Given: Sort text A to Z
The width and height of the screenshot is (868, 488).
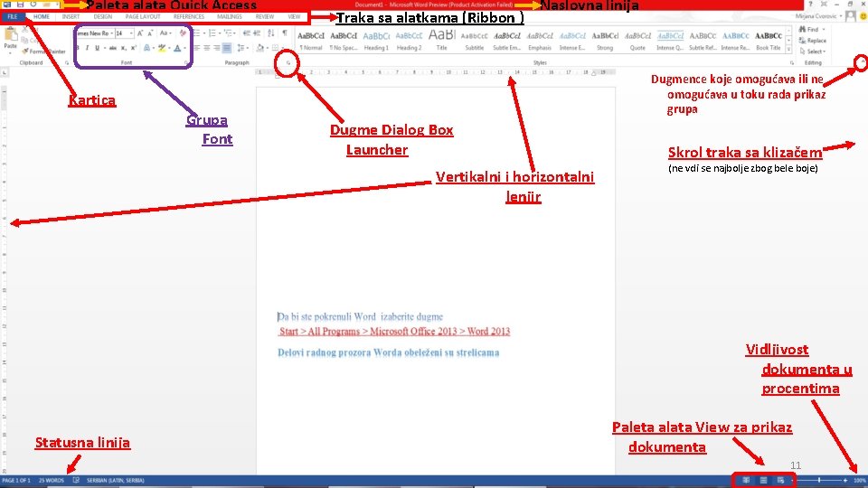Looking at the screenshot, I should [x=270, y=33].
